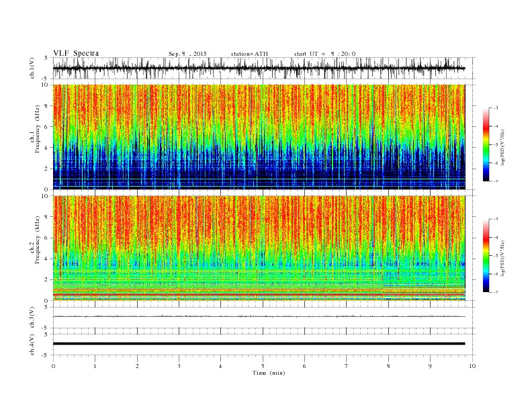Click the "10" tick on the Time axis
Image resolution: width=532 pixels, height=411 pixels.
pyautogui.click(x=472, y=366)
